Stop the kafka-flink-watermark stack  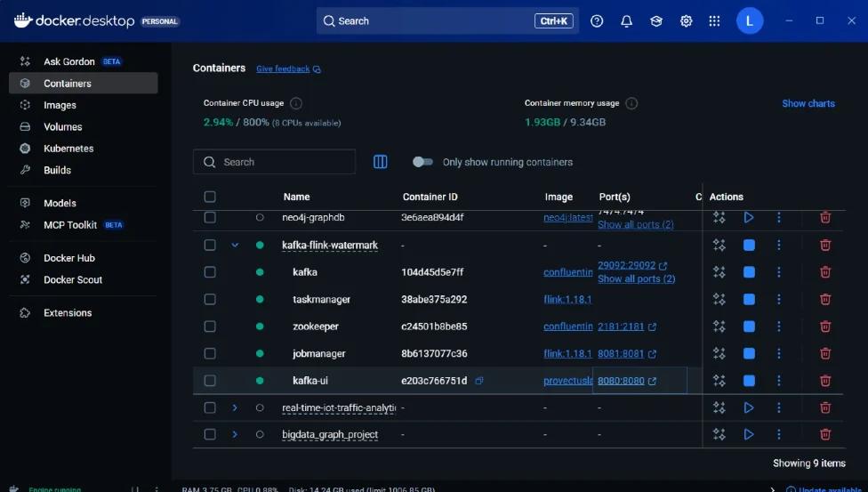[x=749, y=245]
